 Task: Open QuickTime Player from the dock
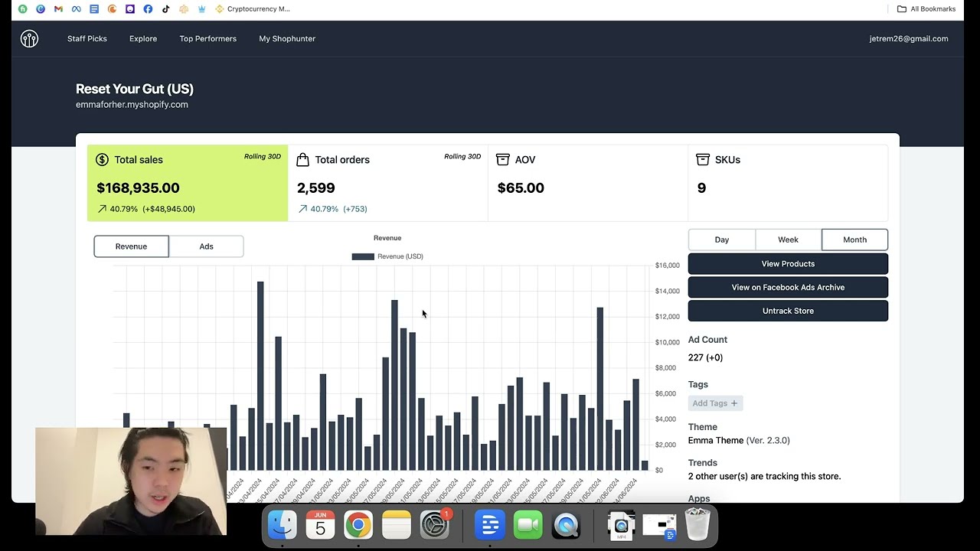[567, 525]
